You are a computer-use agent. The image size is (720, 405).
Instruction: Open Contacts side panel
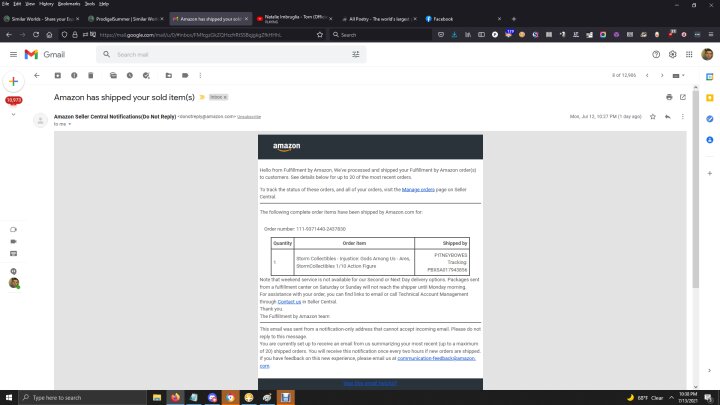pos(709,140)
